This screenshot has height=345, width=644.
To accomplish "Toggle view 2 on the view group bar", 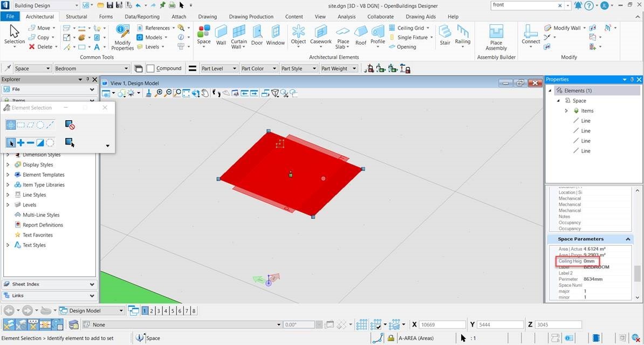I will coord(152,311).
